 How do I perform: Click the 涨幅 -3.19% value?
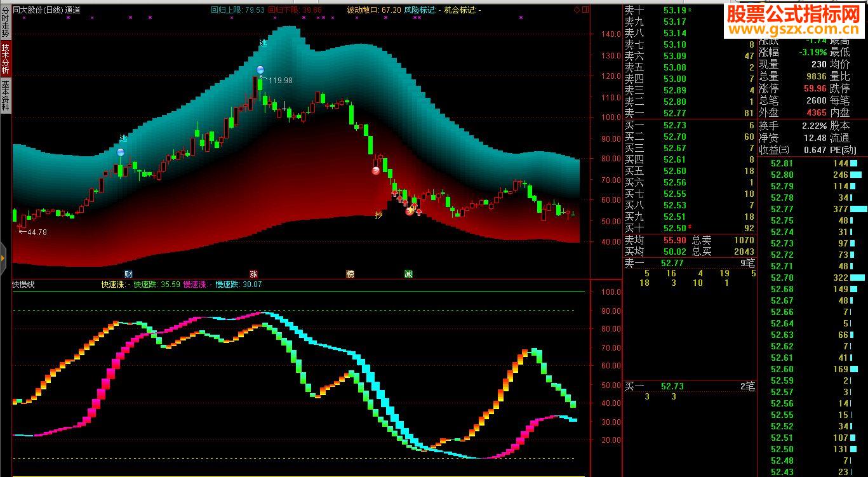[x=812, y=52]
